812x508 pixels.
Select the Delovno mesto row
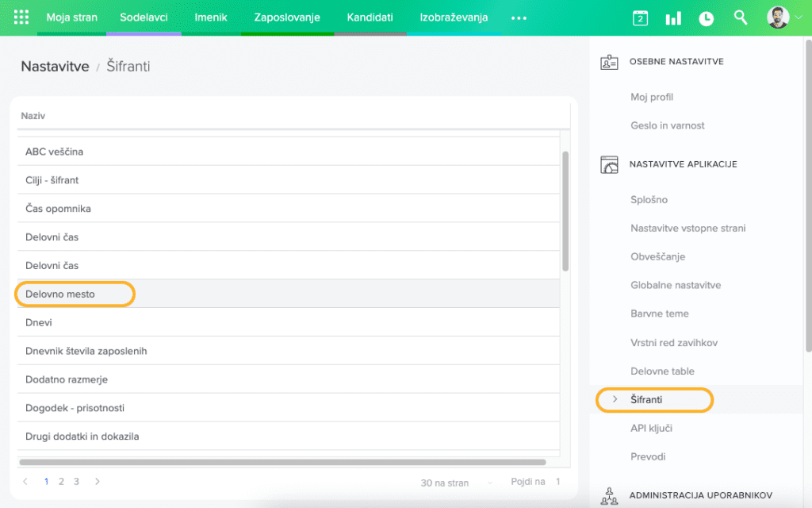(60, 294)
